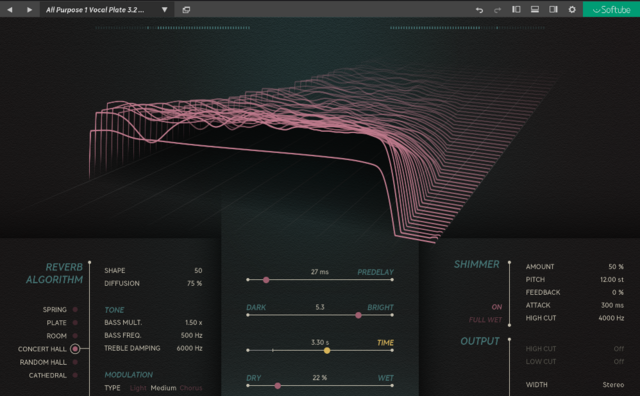The height and width of the screenshot is (396, 640).
Task: Set modulation type to Chorus
Action: tap(191, 388)
